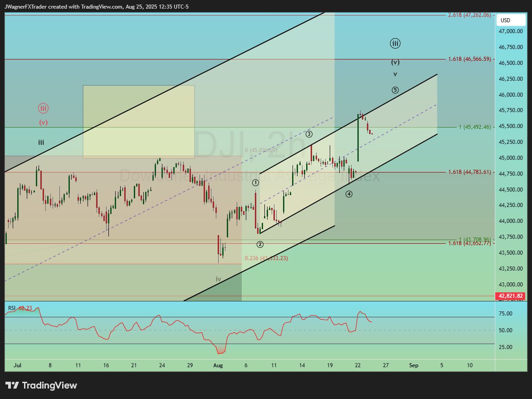Click the 45,750.00 price axis label
Image resolution: width=532 pixels, height=399 pixels.
click(x=510, y=110)
